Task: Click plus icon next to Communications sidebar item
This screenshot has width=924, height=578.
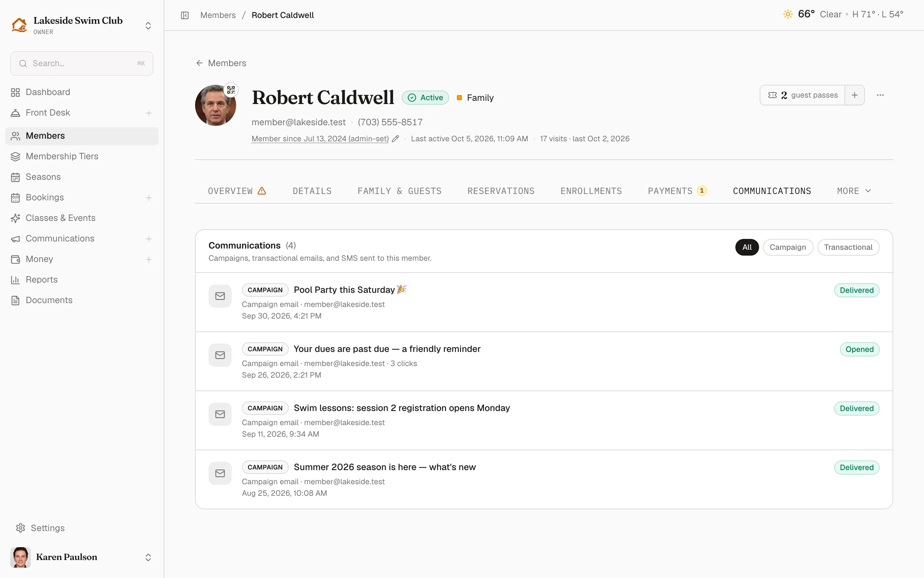Action: click(149, 239)
